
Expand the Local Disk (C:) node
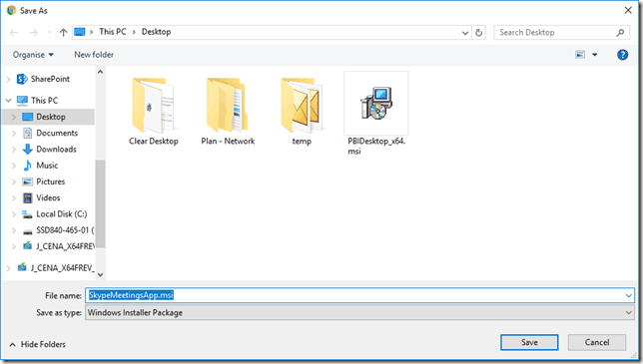coord(14,214)
